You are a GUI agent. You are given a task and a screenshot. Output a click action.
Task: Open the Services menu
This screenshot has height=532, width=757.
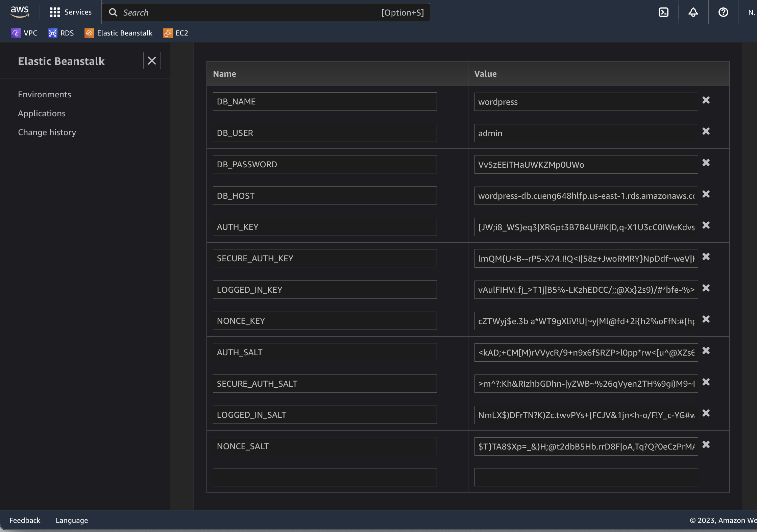[x=71, y=12]
